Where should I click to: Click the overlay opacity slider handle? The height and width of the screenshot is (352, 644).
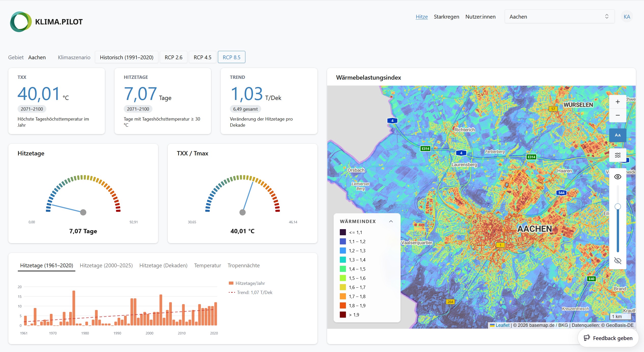tap(618, 206)
